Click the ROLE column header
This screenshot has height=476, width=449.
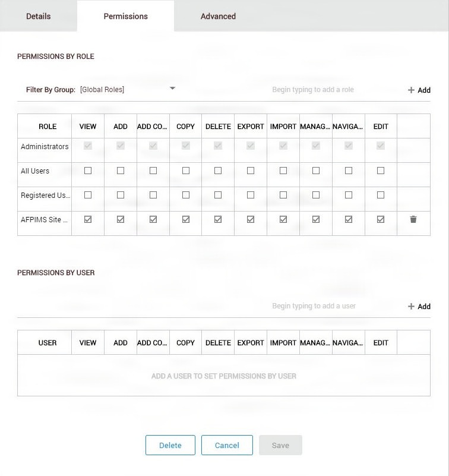48,127
